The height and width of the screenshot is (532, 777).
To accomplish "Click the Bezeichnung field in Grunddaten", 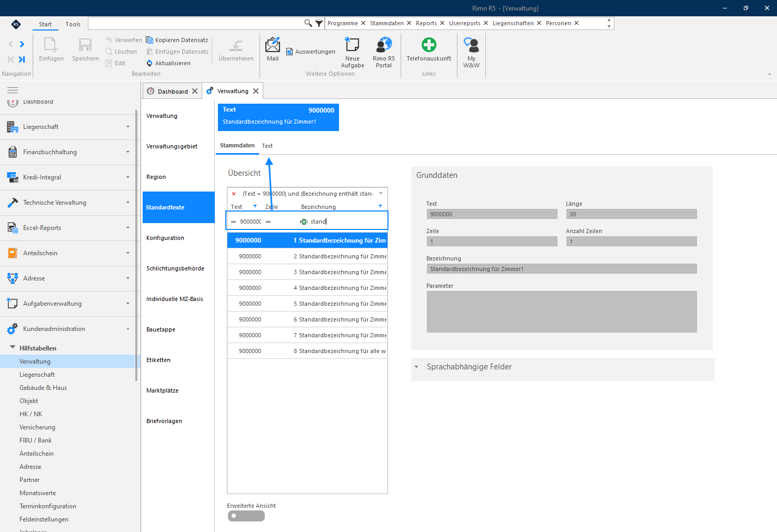I will (562, 269).
